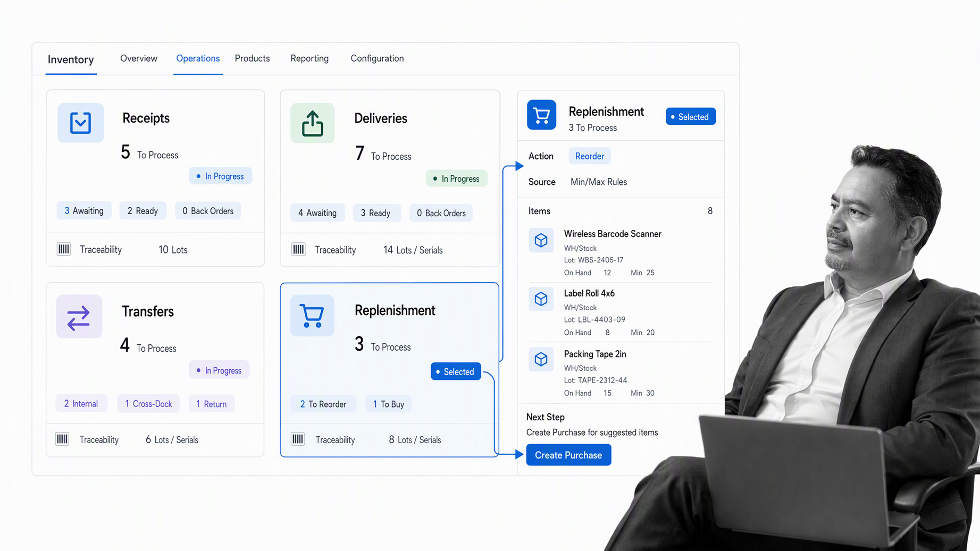Viewport: 980px width, 551px height.
Task: Click the Replenishment card cart icon
Action: coord(312,316)
